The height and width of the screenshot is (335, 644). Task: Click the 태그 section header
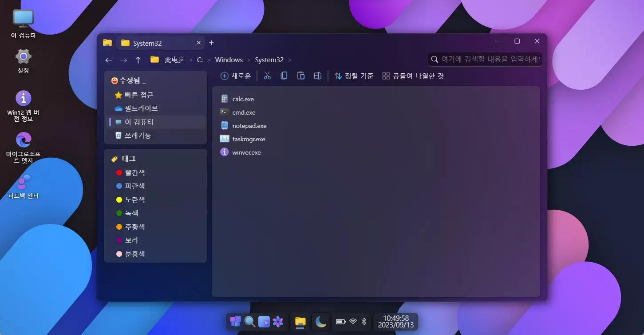[123, 159]
